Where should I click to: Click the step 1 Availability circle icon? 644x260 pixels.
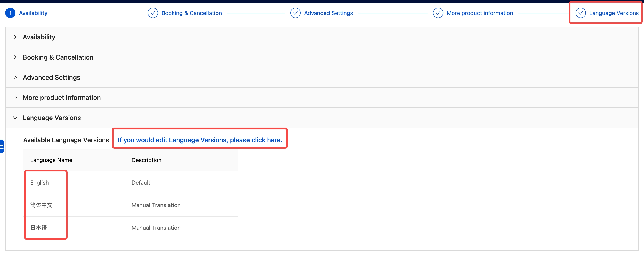coord(10,13)
